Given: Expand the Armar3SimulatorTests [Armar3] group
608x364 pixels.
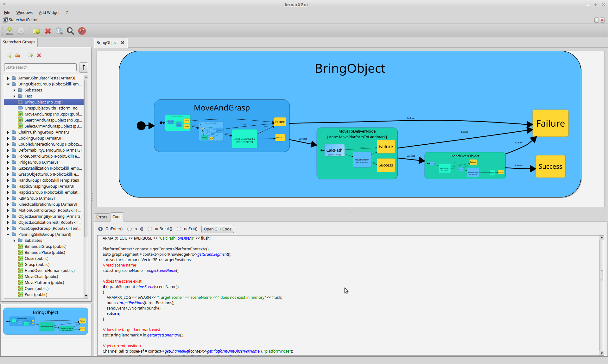Looking at the screenshot, I should click(8, 78).
